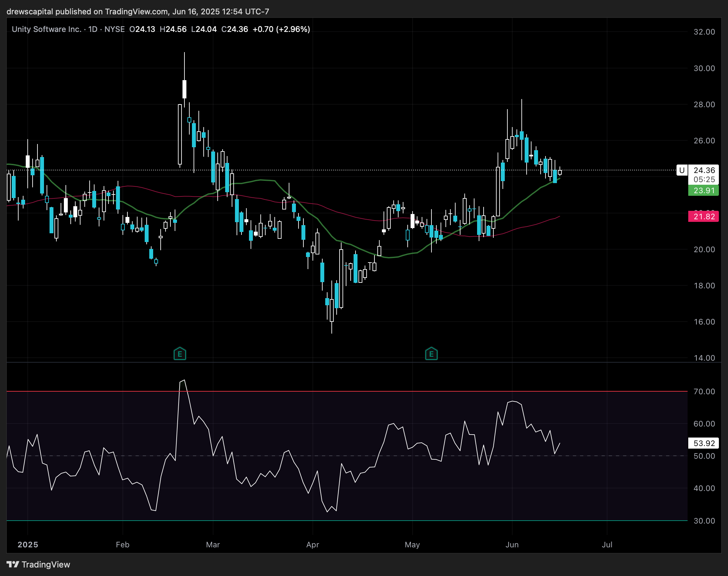Viewport: 728px width, 576px height.
Task: Click the Mar label on time axis
Action: (x=213, y=545)
